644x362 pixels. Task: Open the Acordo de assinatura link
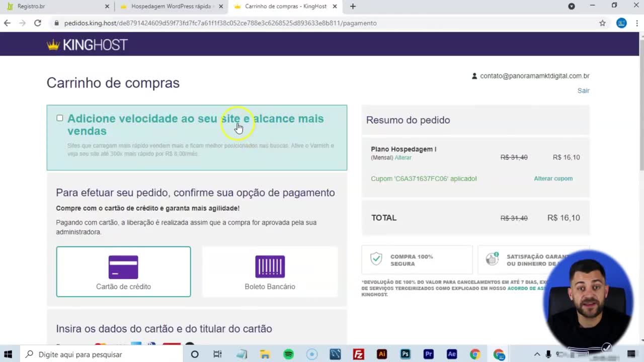coord(526,289)
